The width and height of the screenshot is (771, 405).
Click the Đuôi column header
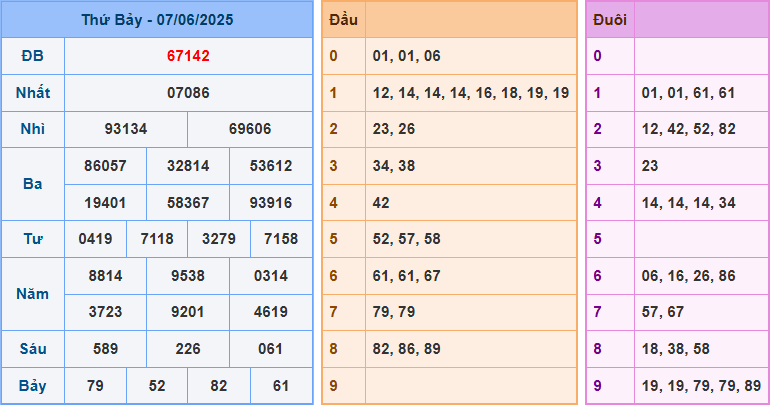tap(610, 19)
